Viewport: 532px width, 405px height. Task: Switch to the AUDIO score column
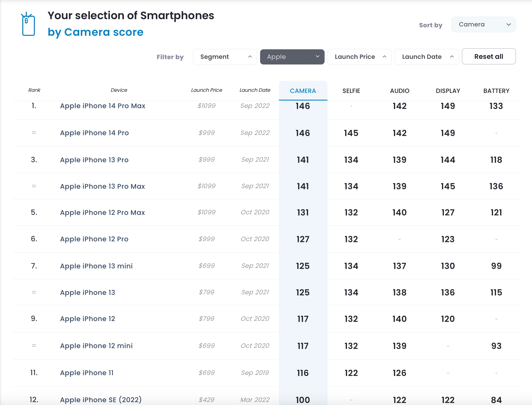400,91
